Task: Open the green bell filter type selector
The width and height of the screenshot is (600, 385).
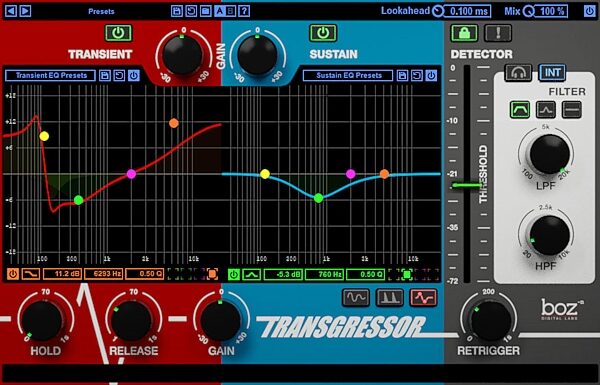Action: click(x=251, y=274)
